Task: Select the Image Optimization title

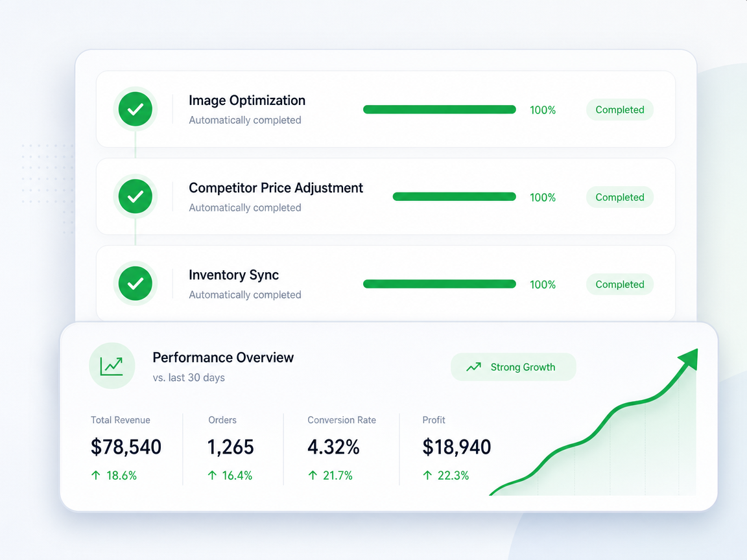Action: click(x=247, y=100)
